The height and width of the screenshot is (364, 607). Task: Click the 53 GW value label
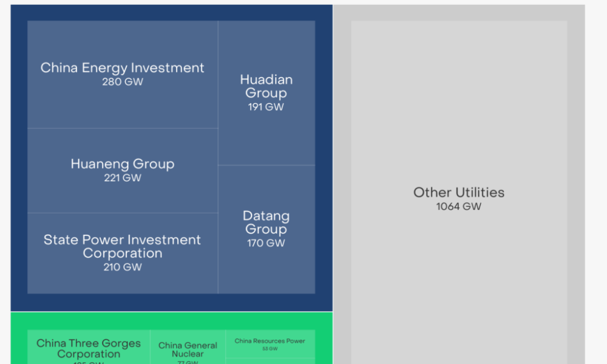pos(270,349)
